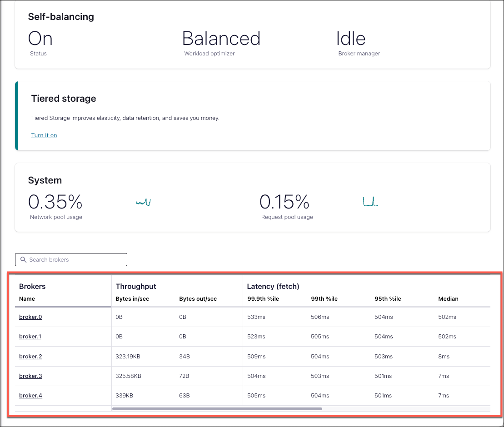This screenshot has height=427, width=504.
Task: Open the broker.4 link
Action: [x=30, y=396]
